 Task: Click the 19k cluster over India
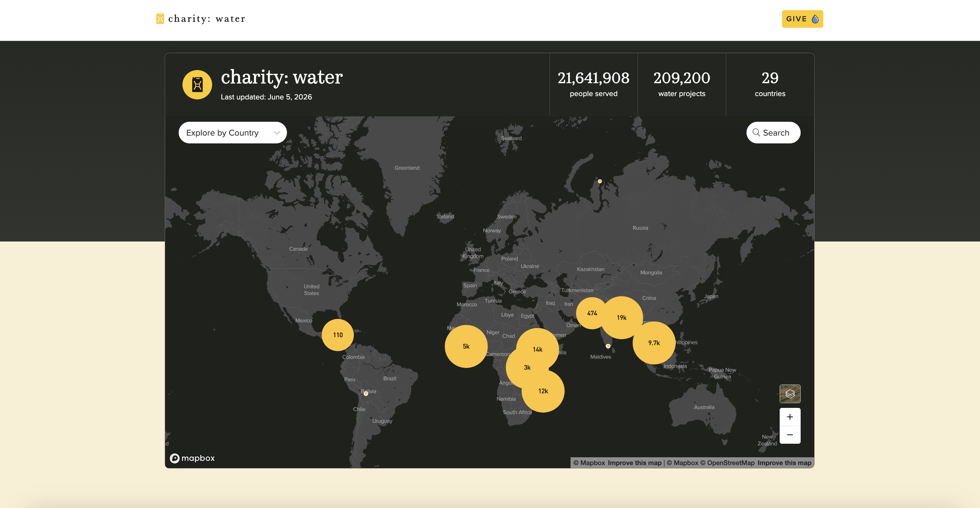point(621,318)
